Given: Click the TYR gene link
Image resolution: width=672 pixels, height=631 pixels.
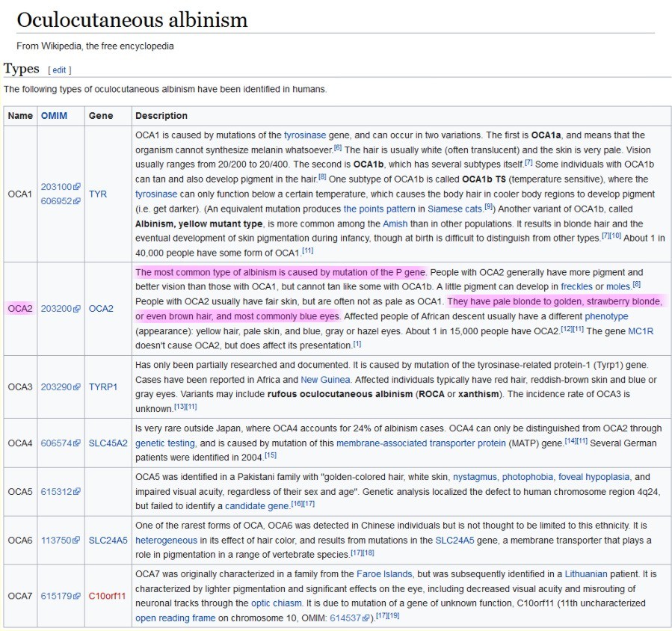Looking at the screenshot, I should pos(97,194).
